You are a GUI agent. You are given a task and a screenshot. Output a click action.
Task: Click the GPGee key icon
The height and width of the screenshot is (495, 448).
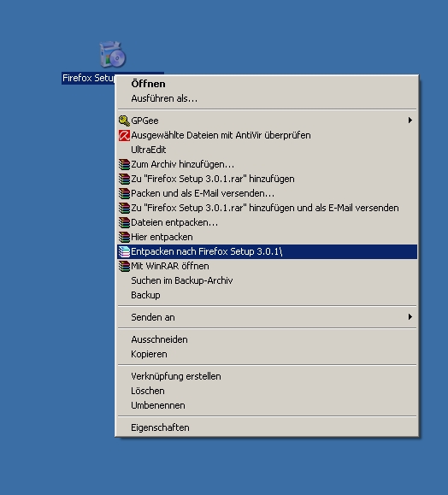pyautogui.click(x=124, y=121)
